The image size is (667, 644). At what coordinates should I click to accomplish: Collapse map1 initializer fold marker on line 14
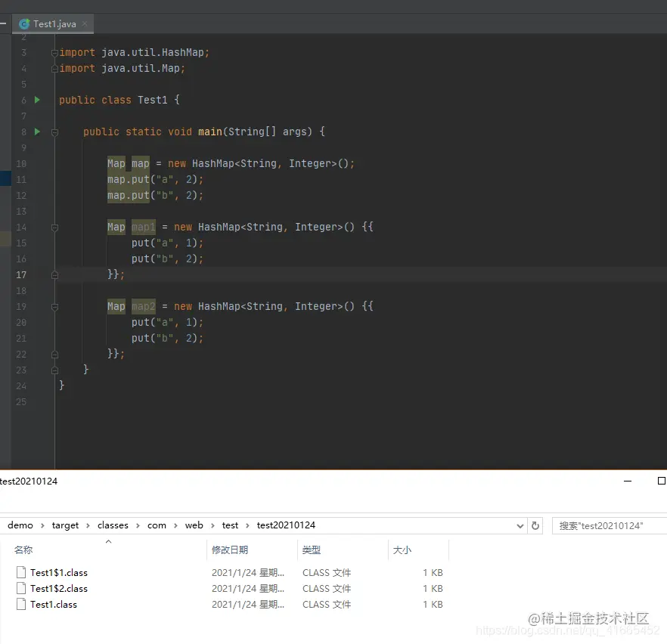point(54,228)
